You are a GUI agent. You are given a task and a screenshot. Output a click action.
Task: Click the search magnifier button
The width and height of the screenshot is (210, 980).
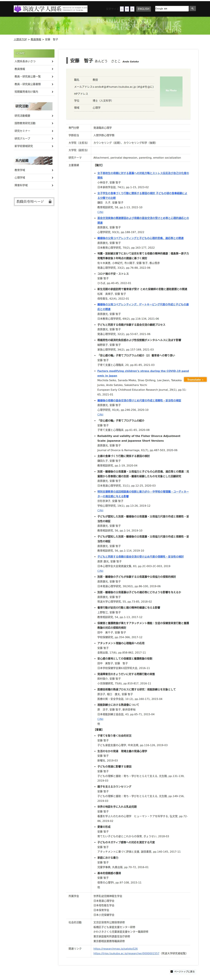click(192, 8)
